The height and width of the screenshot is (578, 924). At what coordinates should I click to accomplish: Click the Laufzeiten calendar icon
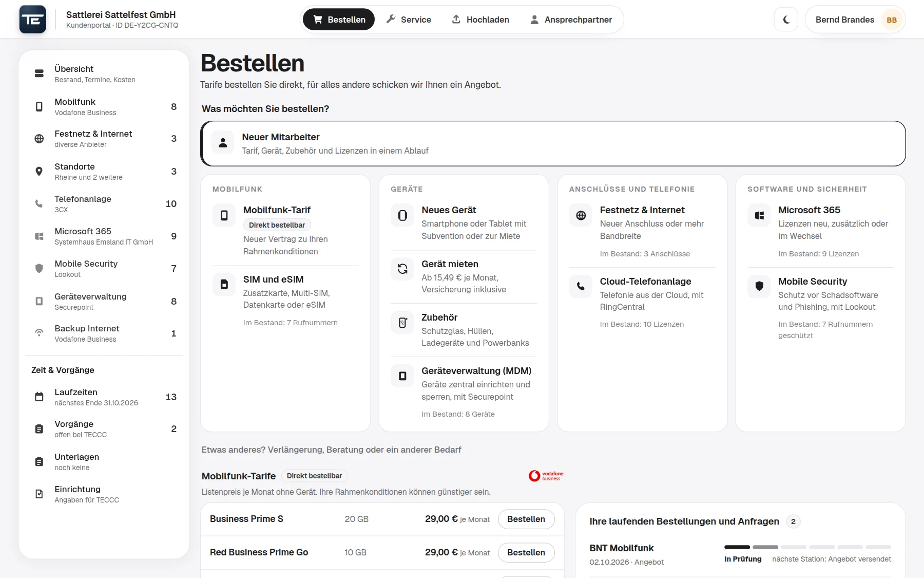pyautogui.click(x=39, y=397)
